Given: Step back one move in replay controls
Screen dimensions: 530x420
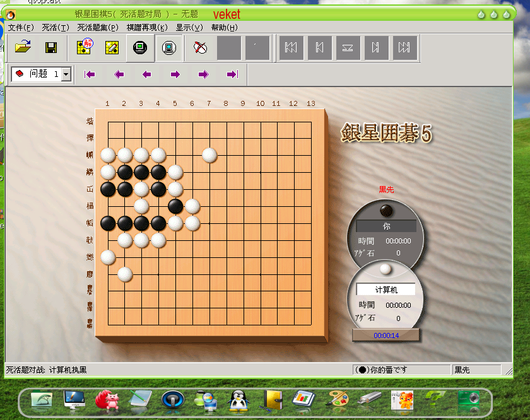Looking at the screenshot, I should click(x=319, y=48).
